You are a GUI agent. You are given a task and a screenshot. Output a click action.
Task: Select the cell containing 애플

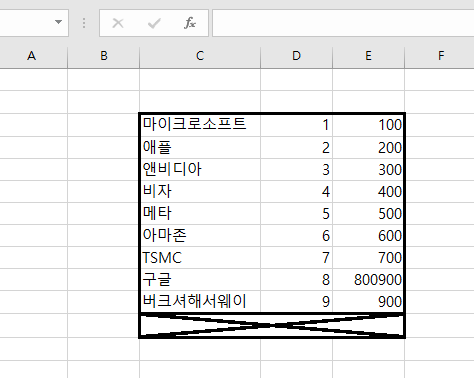[x=200, y=147]
